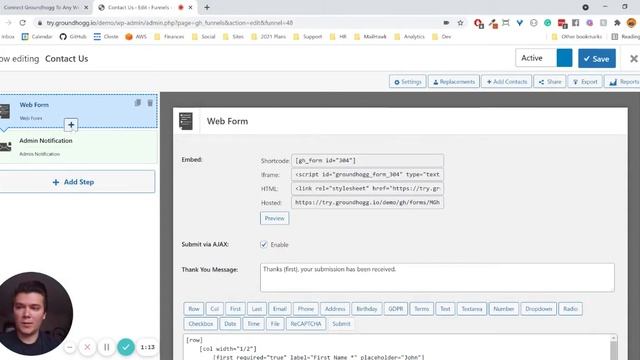
Task: Insert a File upload field
Action: [275, 324]
